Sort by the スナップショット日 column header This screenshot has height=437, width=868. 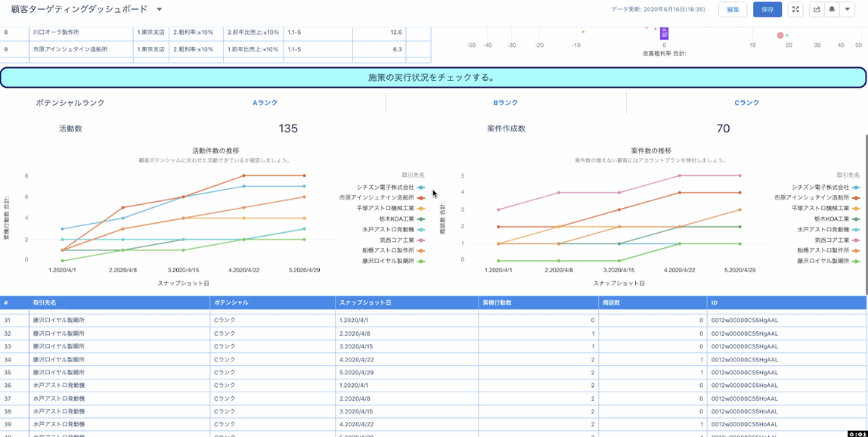(407, 303)
